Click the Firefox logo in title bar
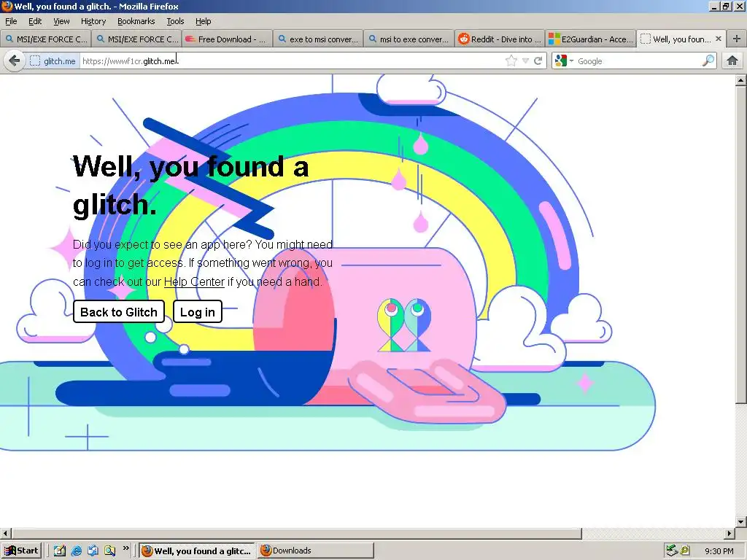This screenshot has height=560, width=747. (7, 6)
